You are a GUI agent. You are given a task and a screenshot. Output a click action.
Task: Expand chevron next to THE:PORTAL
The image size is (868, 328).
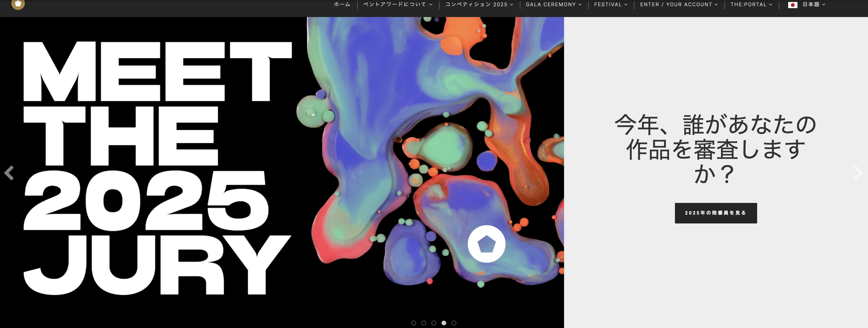[x=771, y=5]
